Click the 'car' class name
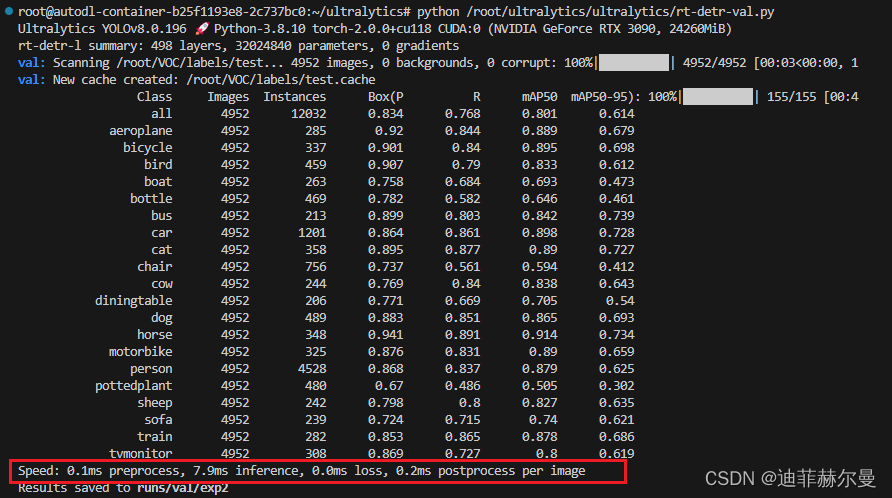Screen dimensions: 892x498 pos(162,233)
